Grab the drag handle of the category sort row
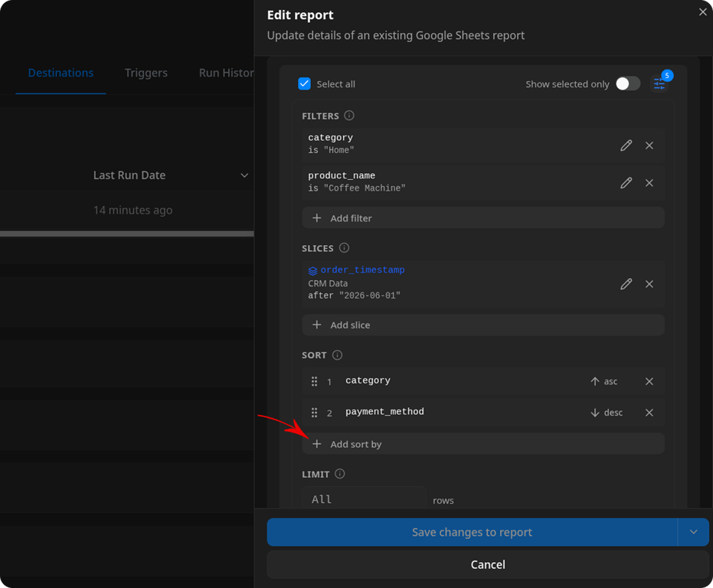Image resolution: width=713 pixels, height=588 pixels. (x=314, y=381)
